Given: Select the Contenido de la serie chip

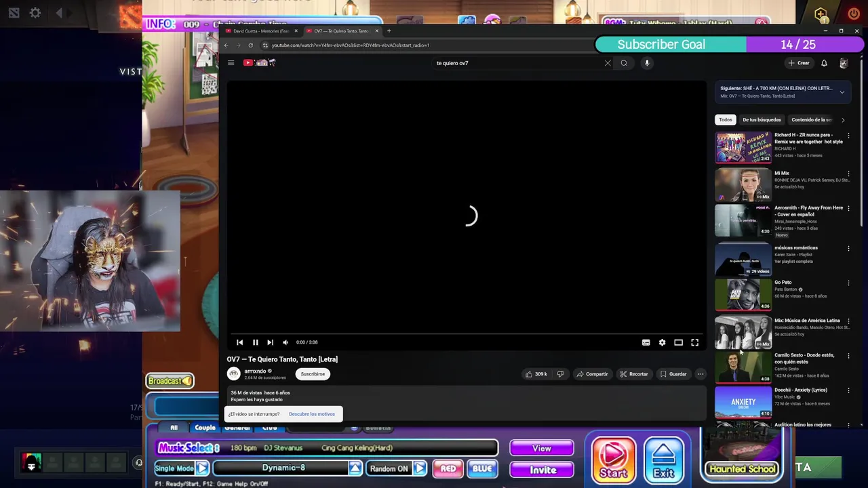Looking at the screenshot, I should click(x=812, y=120).
